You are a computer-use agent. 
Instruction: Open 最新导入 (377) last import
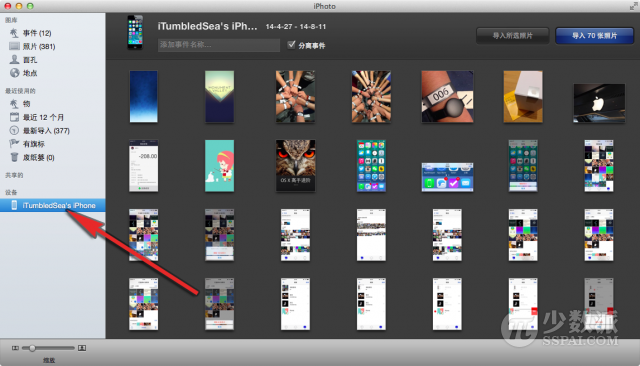40,131
